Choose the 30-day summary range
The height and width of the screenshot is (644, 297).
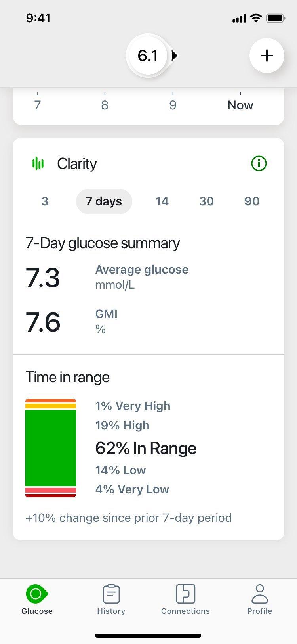click(206, 201)
